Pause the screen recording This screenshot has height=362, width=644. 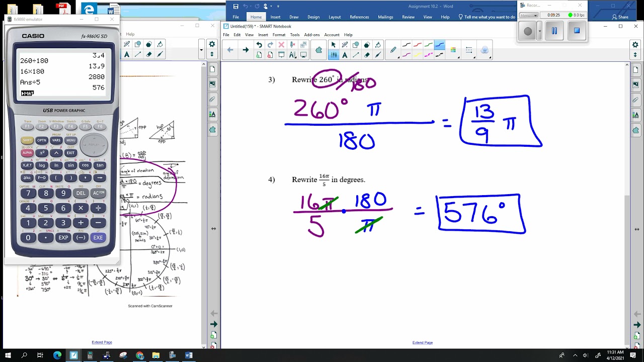tap(554, 31)
